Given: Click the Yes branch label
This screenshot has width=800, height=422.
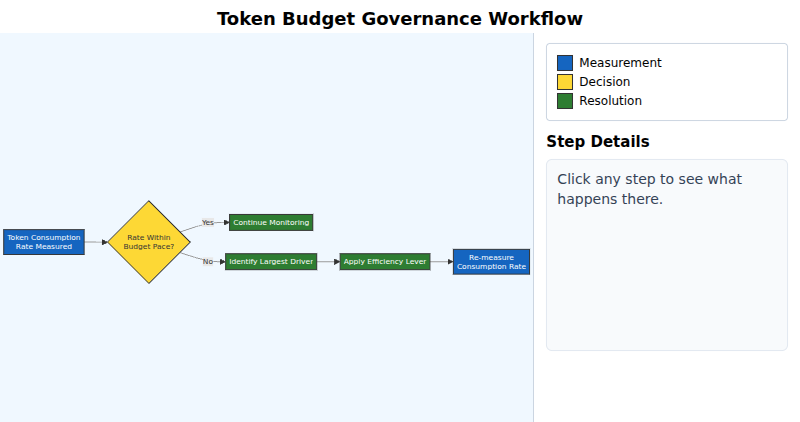Looking at the screenshot, I should pyautogui.click(x=208, y=222).
